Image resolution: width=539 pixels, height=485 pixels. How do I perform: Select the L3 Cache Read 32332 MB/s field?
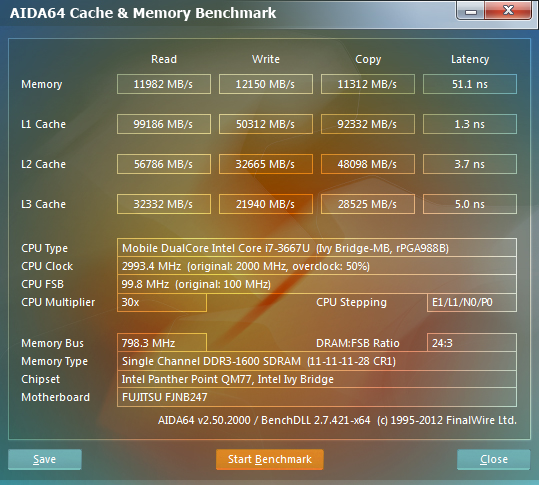click(x=164, y=204)
